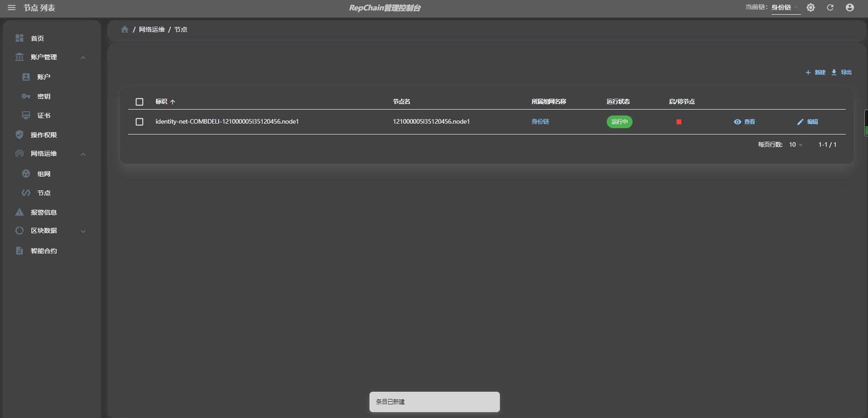Click the 账户管理 bank icon
This screenshot has width=868, height=418.
point(19,57)
